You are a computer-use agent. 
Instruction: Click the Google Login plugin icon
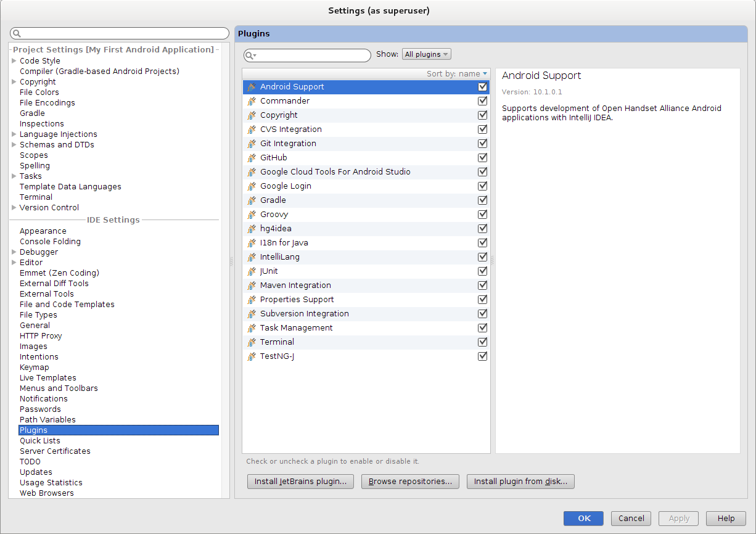point(252,186)
